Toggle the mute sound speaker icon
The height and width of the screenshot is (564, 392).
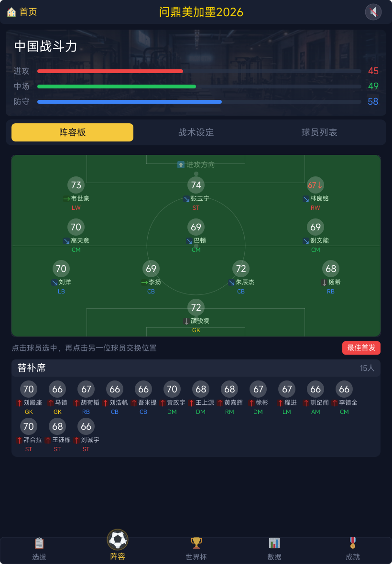pos(373,12)
